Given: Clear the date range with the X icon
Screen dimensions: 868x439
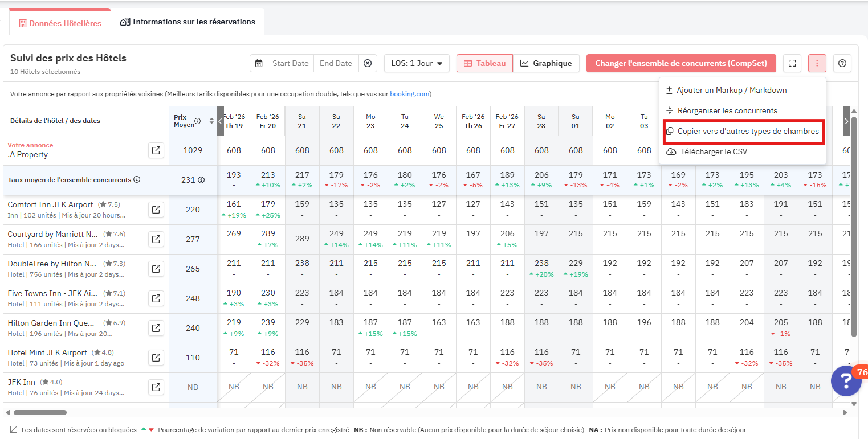Looking at the screenshot, I should 368,63.
